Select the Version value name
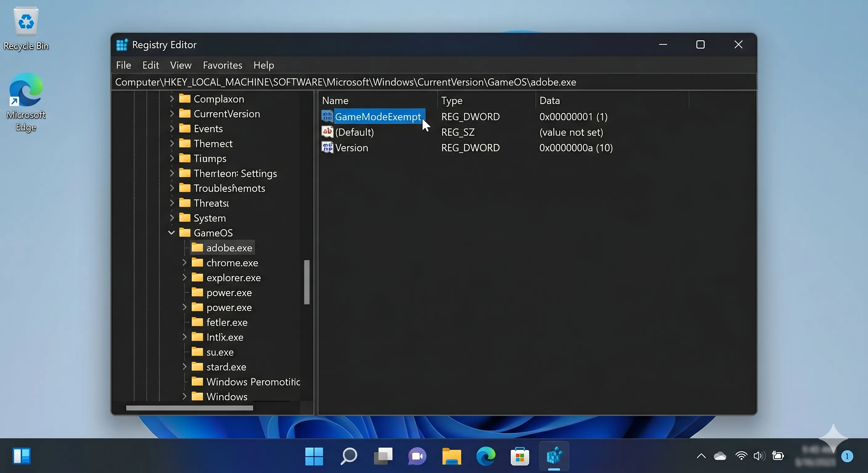Viewport: 868px width, 473px height. point(351,148)
